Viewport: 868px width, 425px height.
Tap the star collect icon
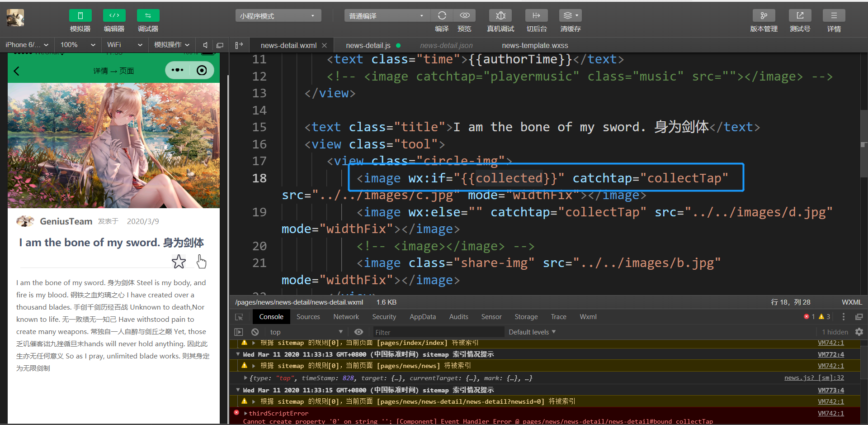179,261
